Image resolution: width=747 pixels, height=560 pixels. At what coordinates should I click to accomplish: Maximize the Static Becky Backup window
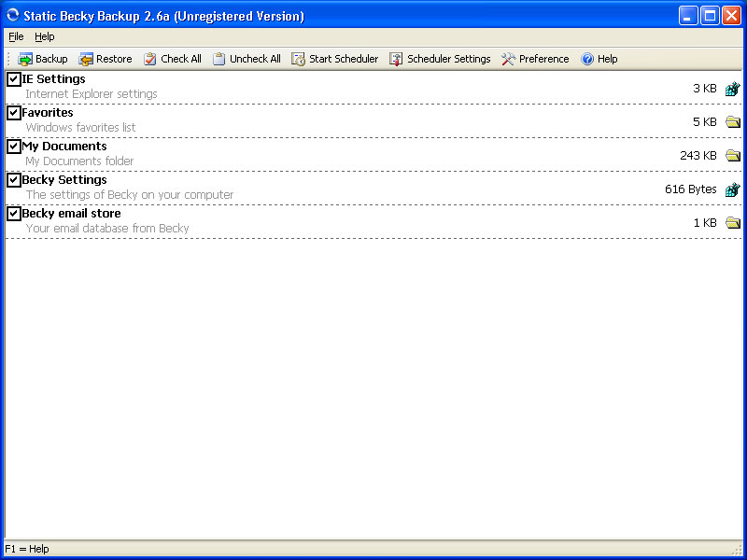coord(710,16)
